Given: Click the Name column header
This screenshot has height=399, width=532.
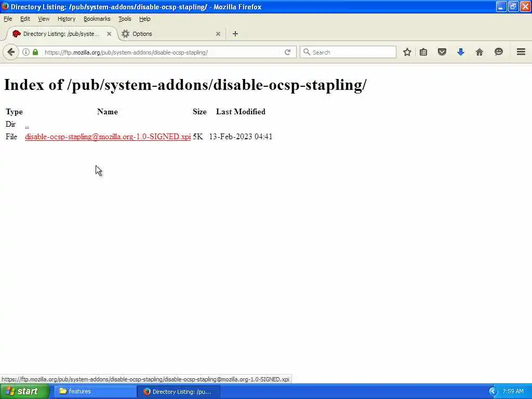Looking at the screenshot, I should click(x=107, y=112).
